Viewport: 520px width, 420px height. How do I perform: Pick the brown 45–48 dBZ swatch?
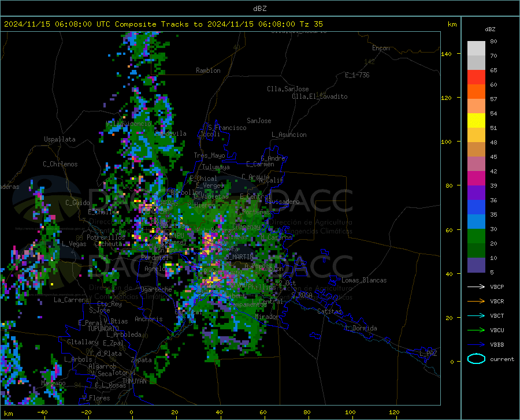coord(476,150)
